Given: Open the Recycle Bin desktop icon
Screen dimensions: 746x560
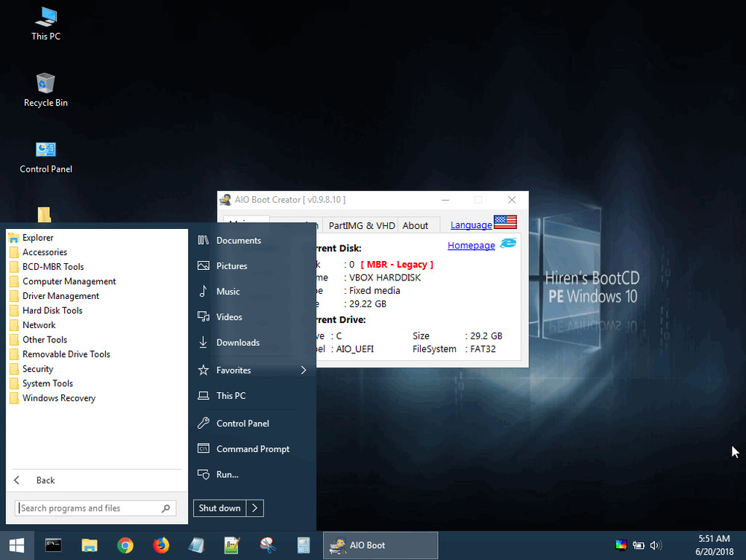Looking at the screenshot, I should [x=46, y=84].
